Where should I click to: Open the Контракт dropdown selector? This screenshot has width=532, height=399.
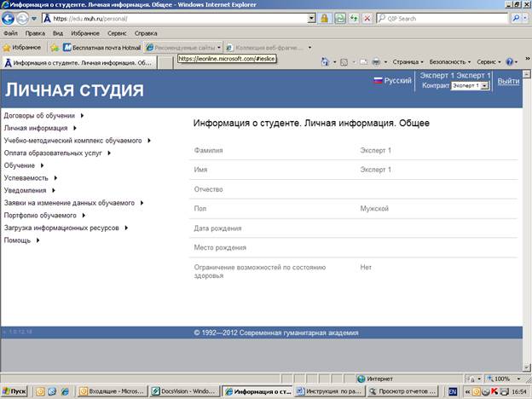click(470, 86)
